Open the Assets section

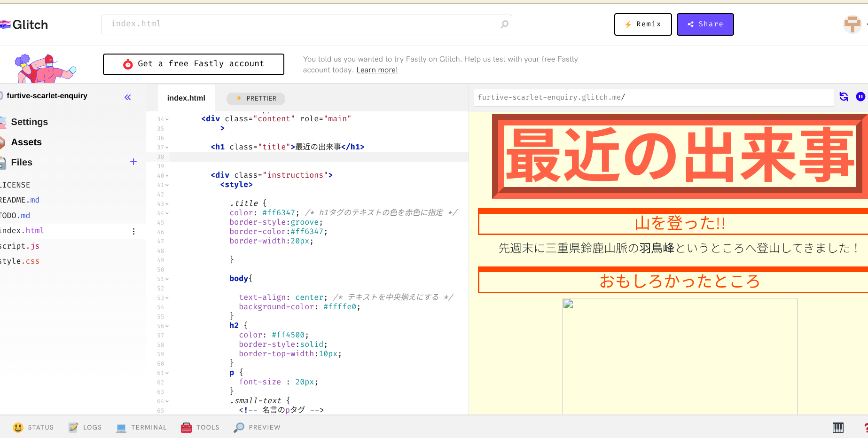(x=26, y=142)
